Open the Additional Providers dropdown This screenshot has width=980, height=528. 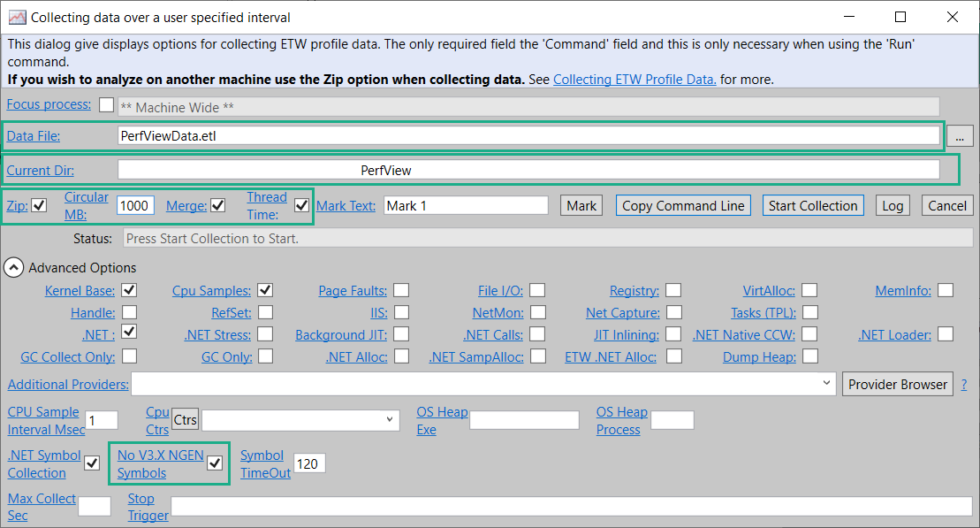[826, 384]
